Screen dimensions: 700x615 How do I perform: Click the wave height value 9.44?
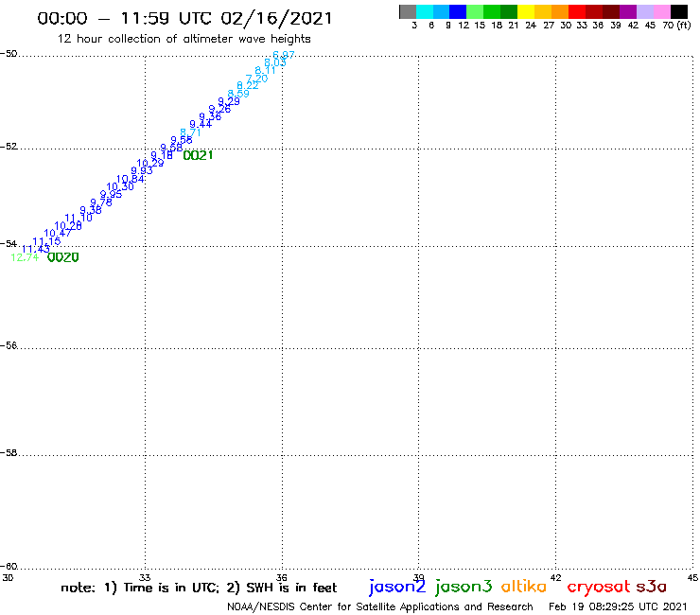coord(201,124)
